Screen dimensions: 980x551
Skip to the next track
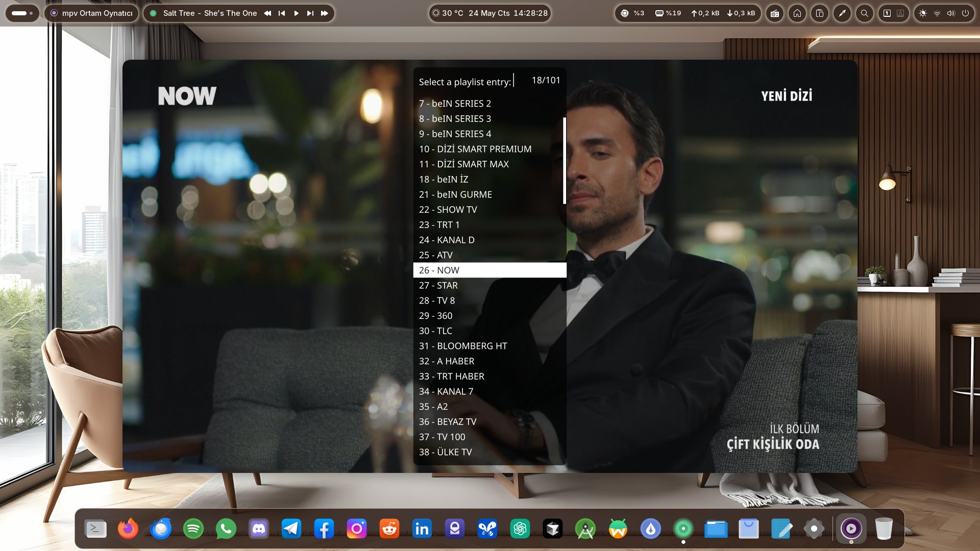click(x=310, y=13)
